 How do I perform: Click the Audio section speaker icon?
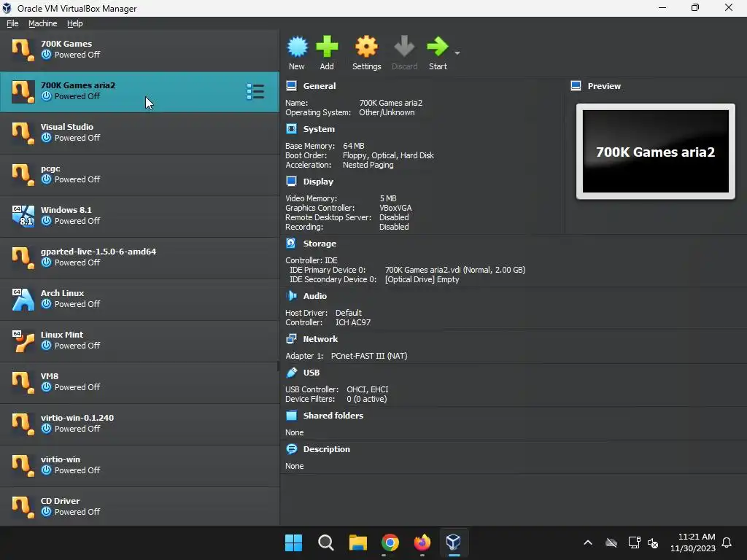[291, 295]
